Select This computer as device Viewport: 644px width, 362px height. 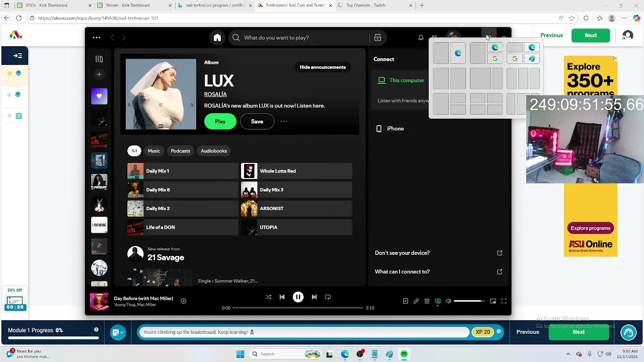pos(400,80)
